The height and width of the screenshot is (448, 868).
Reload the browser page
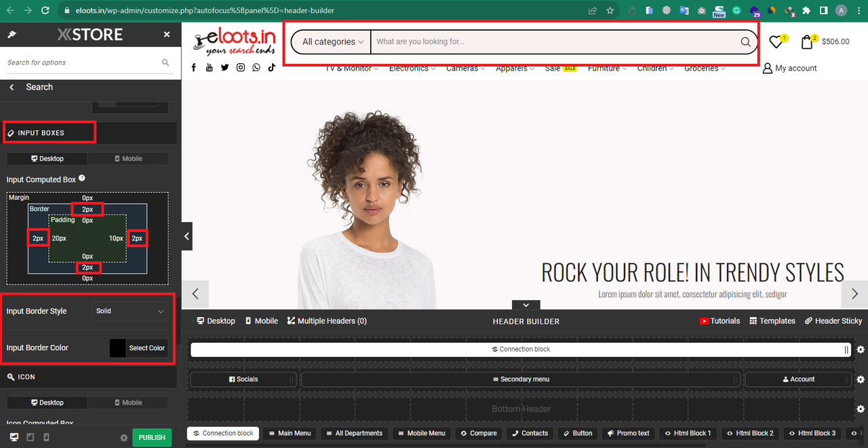pos(45,10)
